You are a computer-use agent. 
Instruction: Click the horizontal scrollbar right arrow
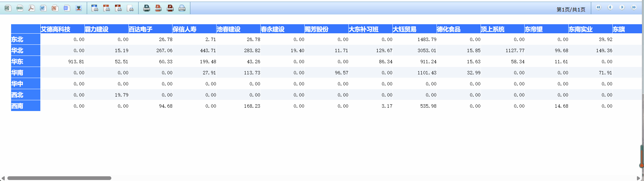click(638, 178)
